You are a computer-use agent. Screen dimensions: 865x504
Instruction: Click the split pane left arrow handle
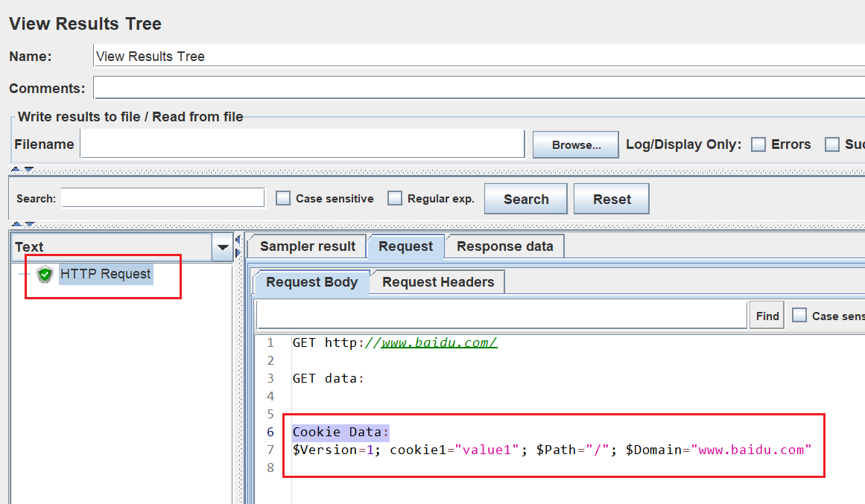[238, 240]
